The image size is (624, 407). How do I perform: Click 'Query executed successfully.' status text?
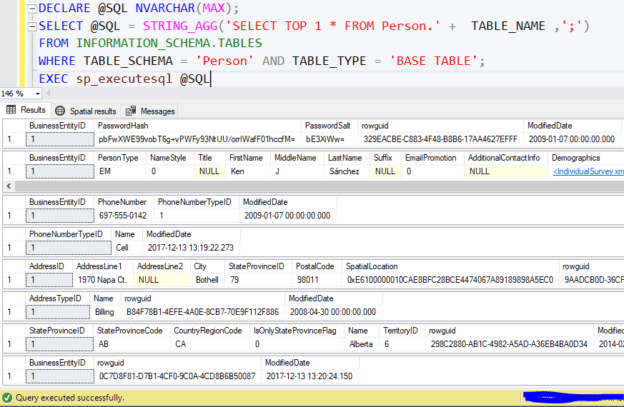(70, 398)
